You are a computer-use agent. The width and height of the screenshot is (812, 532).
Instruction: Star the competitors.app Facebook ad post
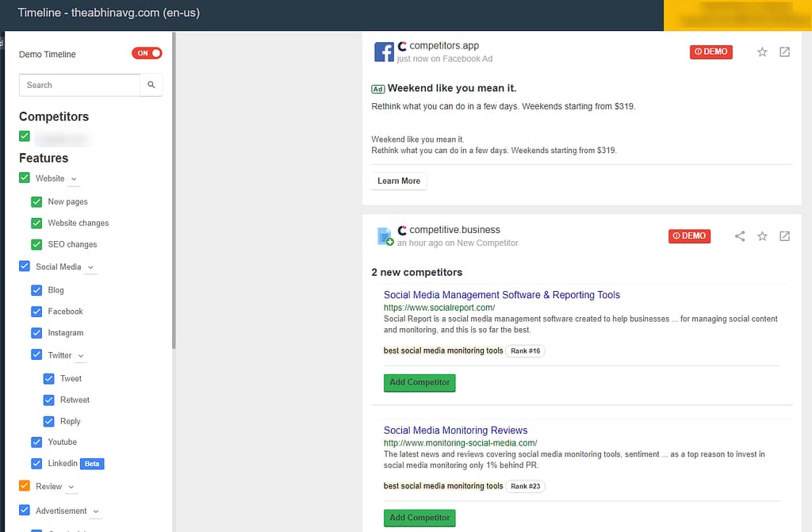(x=762, y=52)
